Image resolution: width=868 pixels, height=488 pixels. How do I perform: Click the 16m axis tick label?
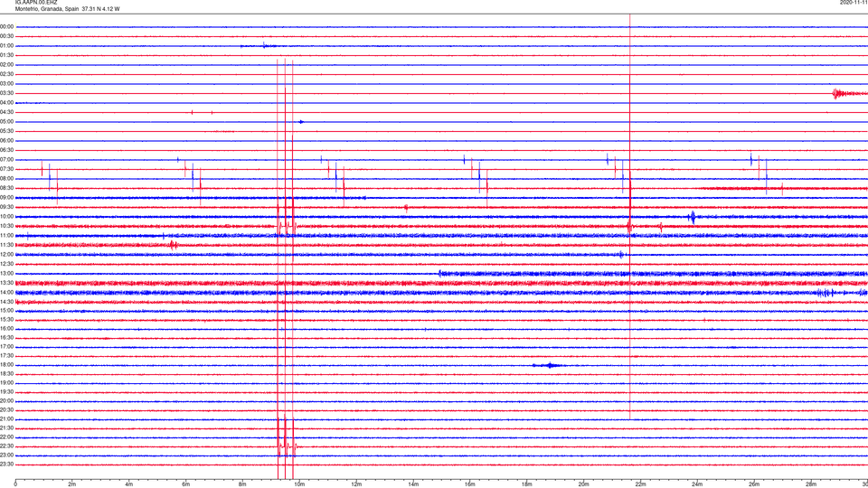click(470, 484)
